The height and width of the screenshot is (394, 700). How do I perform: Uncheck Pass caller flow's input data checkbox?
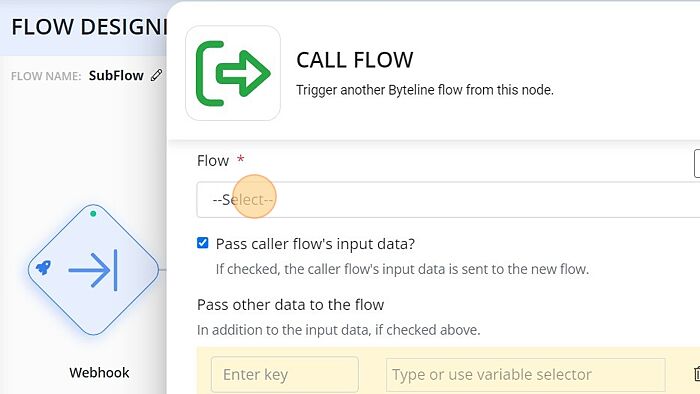coord(203,243)
